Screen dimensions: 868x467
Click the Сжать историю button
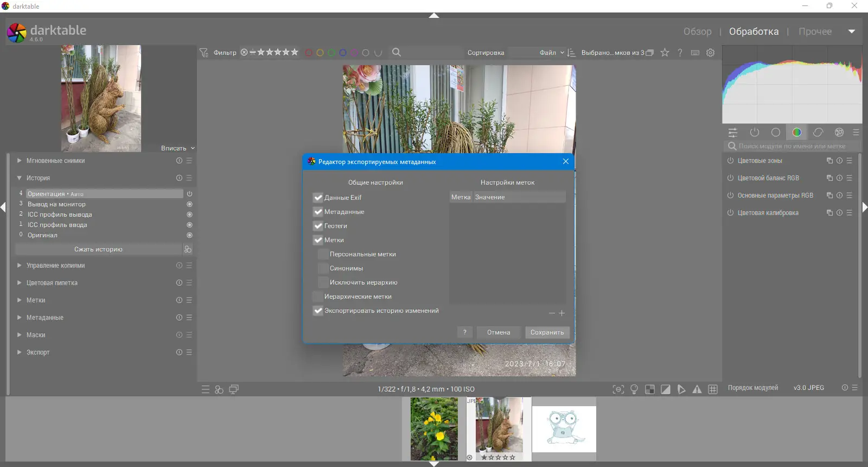98,249
